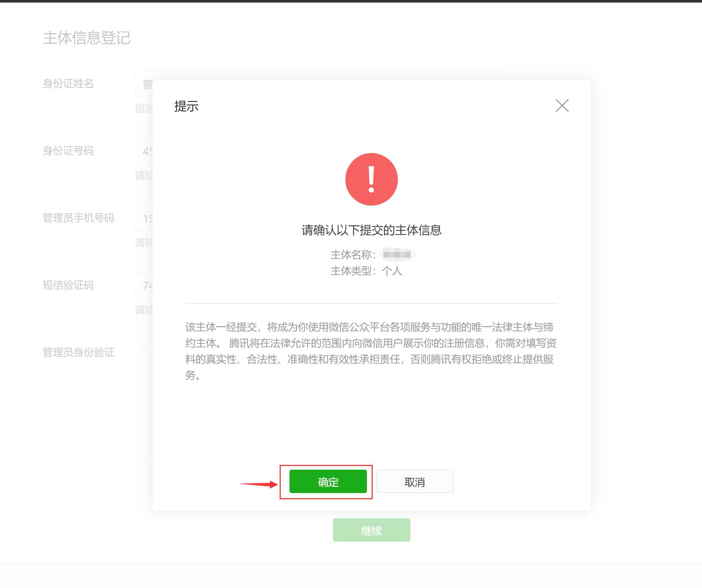Click the 主体类型：个人 text

pos(366,271)
